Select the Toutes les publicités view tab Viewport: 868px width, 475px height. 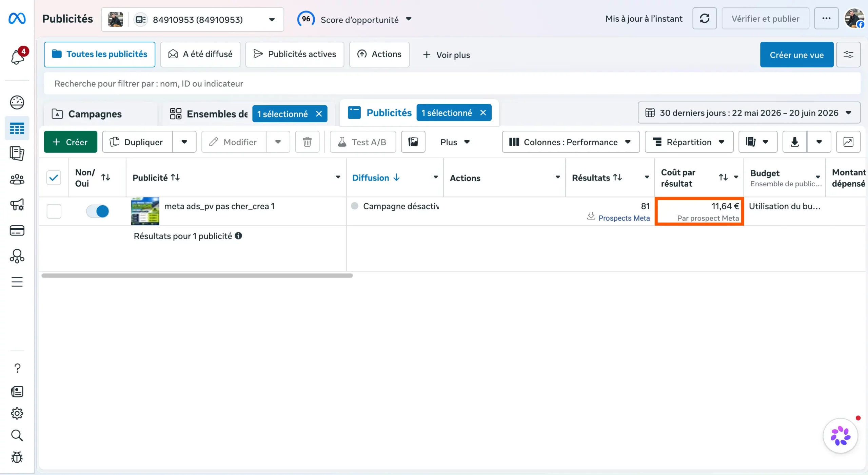pyautogui.click(x=100, y=55)
